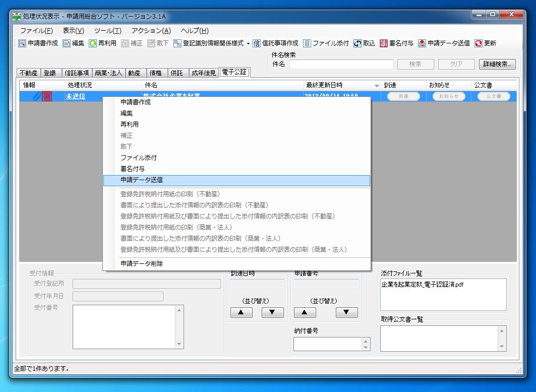
Task: Choose 申請書作成 in the context menu
Action: click(236, 102)
